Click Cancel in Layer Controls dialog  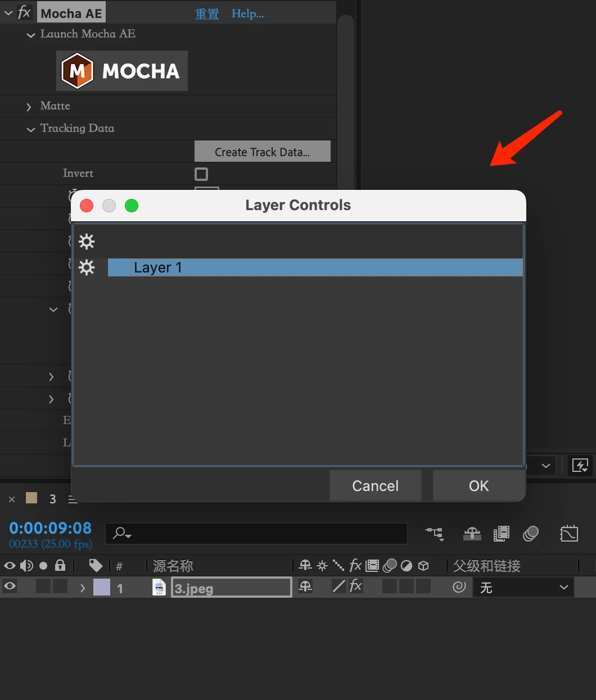pos(376,486)
